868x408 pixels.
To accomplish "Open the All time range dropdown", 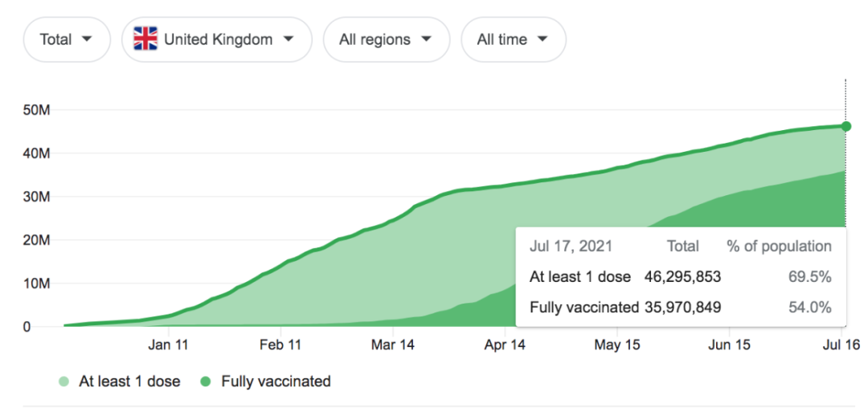I will pos(513,39).
